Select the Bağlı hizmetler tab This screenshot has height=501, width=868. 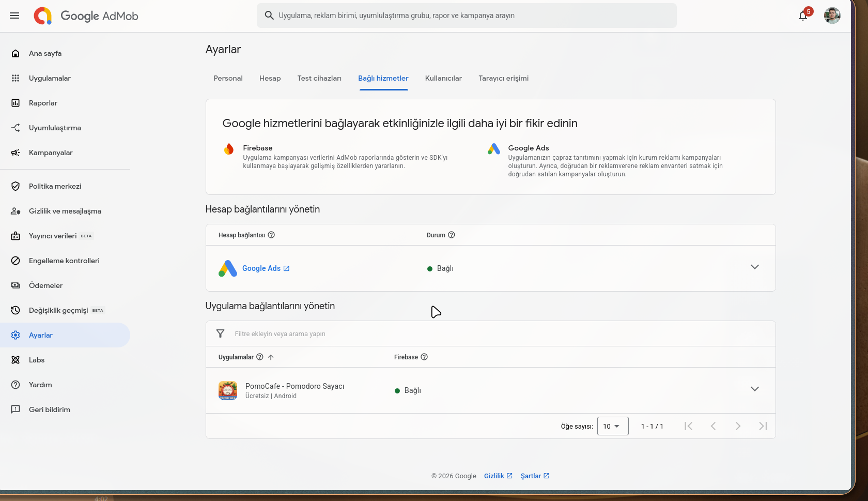(383, 78)
